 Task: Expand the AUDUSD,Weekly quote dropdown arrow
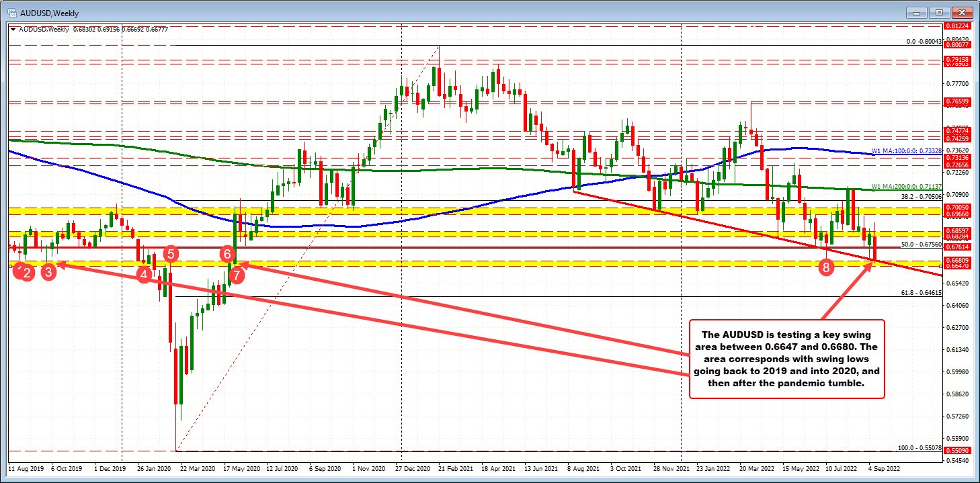pos(11,30)
